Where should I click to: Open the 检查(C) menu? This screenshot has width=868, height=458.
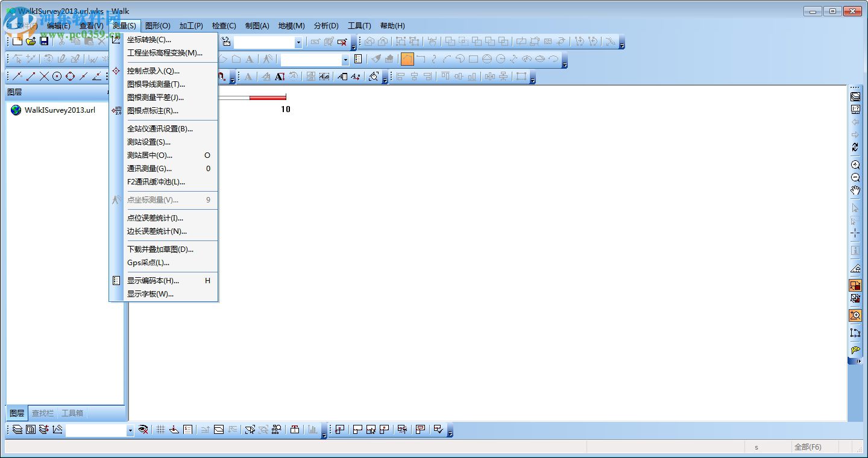(224, 26)
